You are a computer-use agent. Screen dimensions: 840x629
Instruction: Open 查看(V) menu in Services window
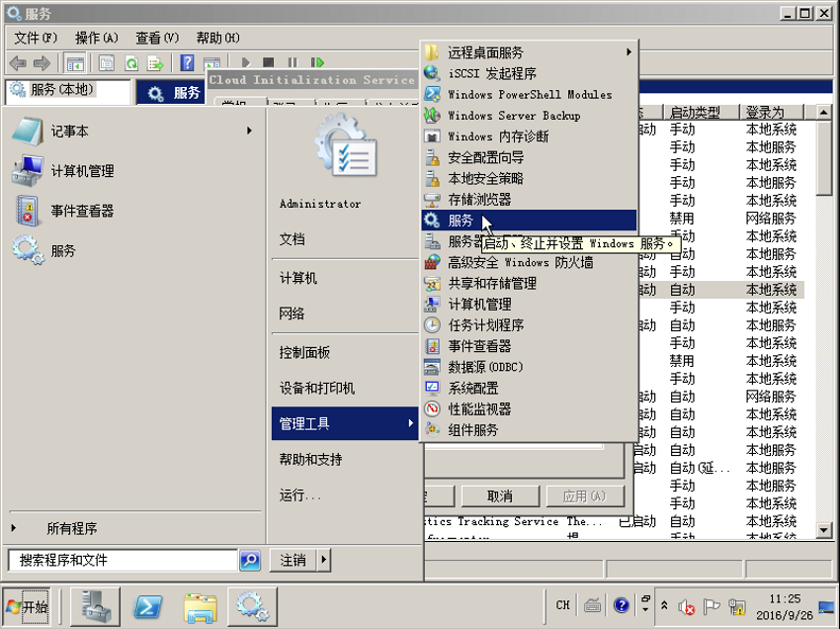(157, 38)
